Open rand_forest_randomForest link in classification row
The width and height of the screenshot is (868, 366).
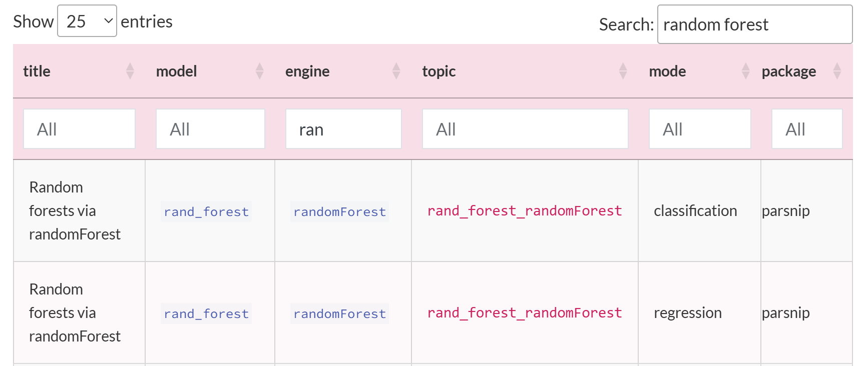point(525,211)
